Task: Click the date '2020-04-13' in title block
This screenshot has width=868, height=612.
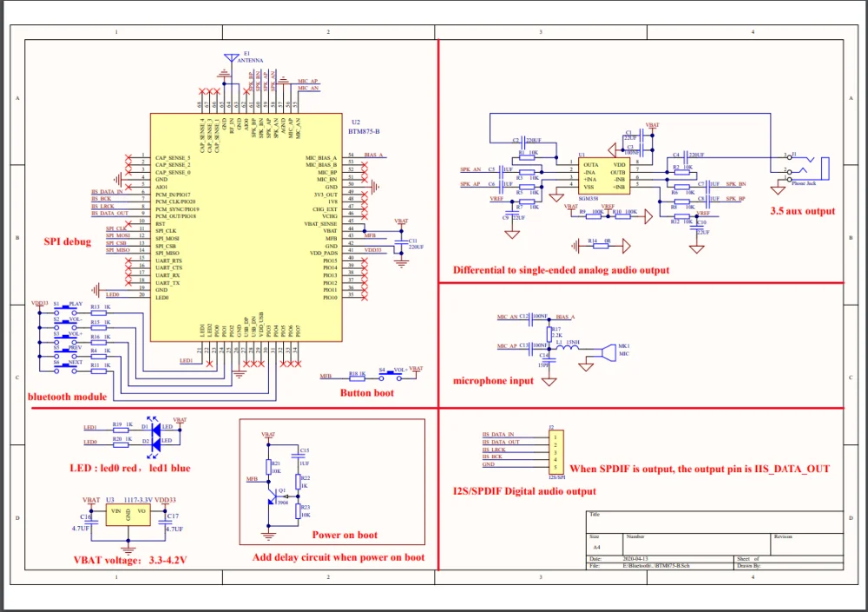Action: pos(635,559)
